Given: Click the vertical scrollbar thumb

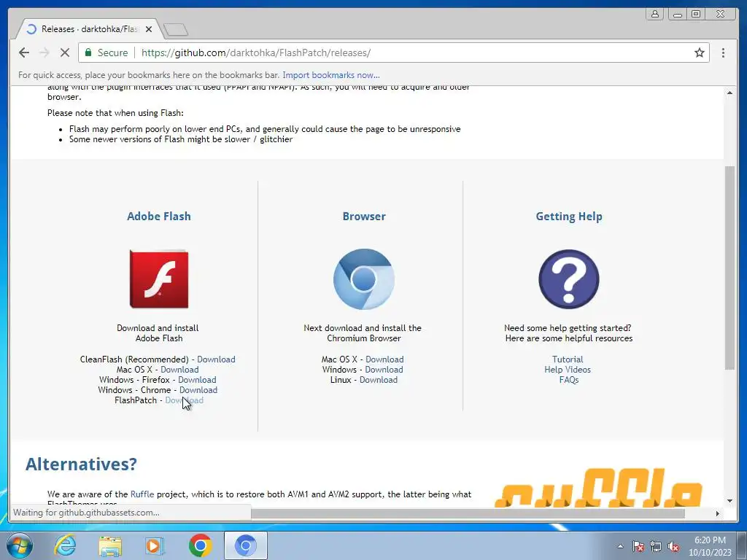Looking at the screenshot, I should (729, 268).
